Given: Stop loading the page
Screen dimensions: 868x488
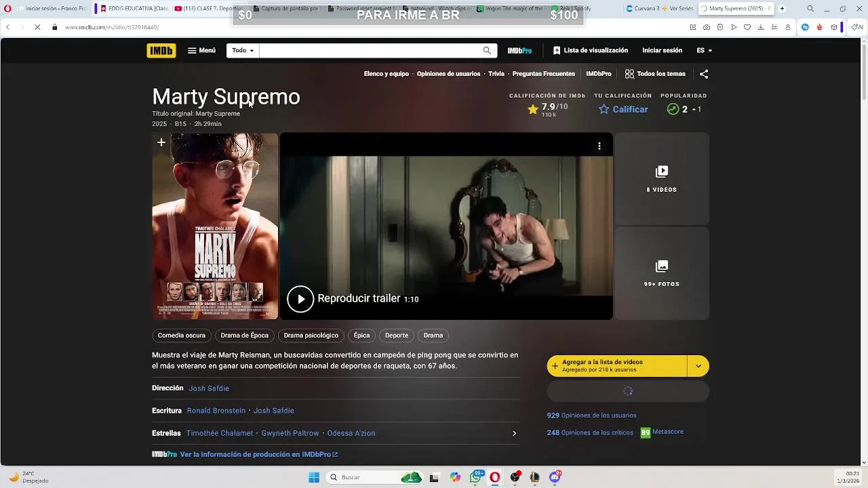Looking at the screenshot, I should 37,27.
